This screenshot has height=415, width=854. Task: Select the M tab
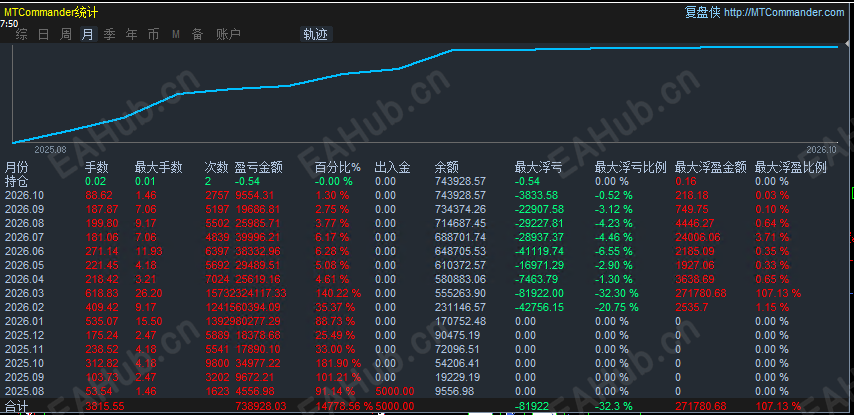click(x=176, y=34)
